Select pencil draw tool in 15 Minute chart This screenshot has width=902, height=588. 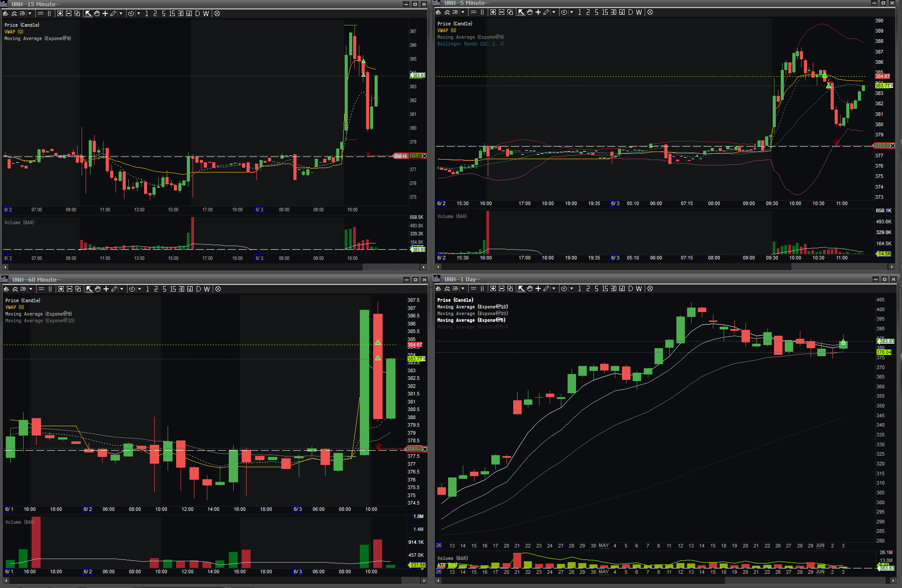tap(113, 13)
